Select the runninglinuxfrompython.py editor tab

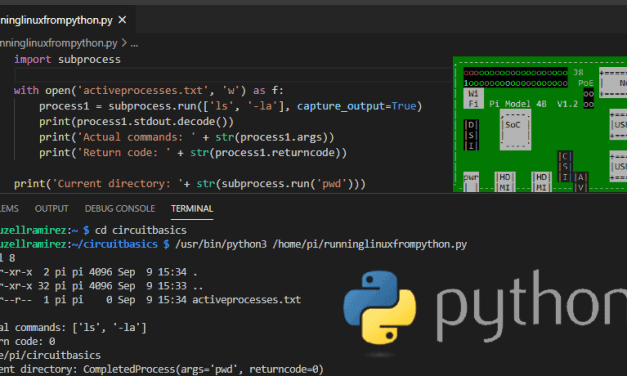68,20
